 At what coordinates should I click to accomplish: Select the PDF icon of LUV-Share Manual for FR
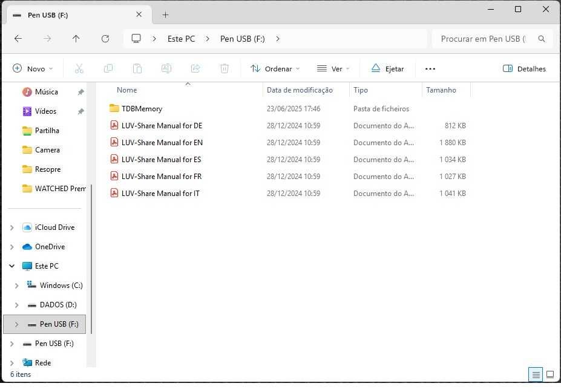tap(114, 176)
